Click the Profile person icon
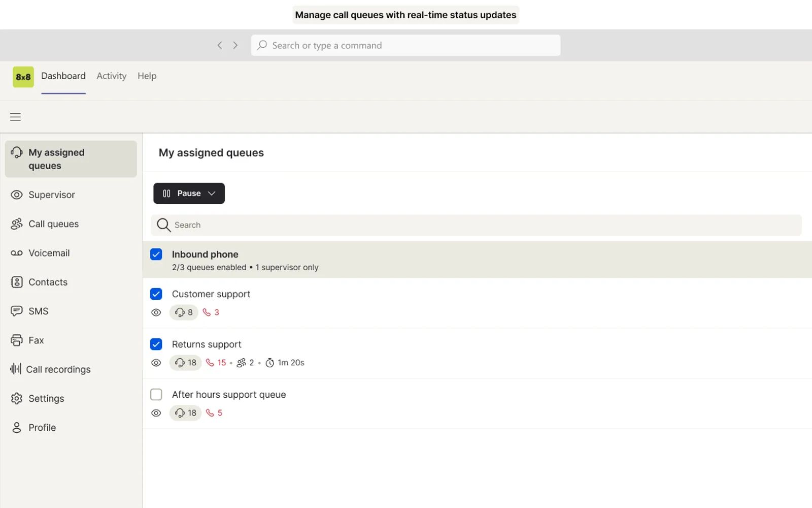The width and height of the screenshot is (812, 508). click(17, 427)
